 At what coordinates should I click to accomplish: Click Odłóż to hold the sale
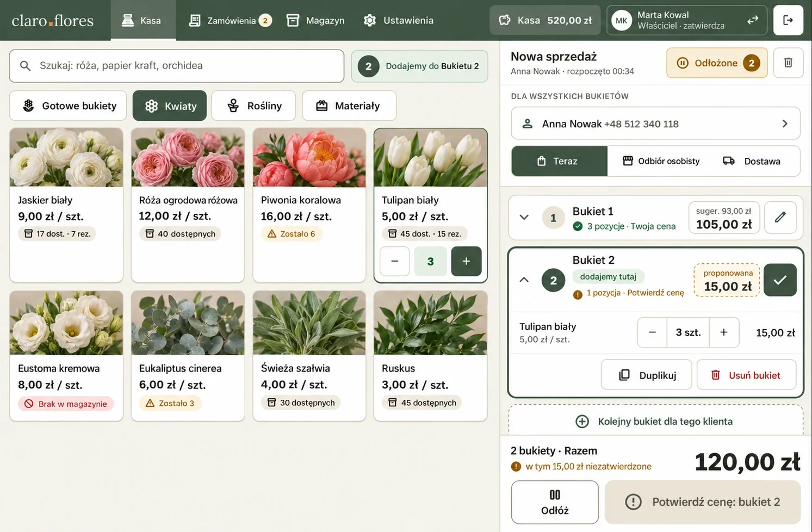555,502
